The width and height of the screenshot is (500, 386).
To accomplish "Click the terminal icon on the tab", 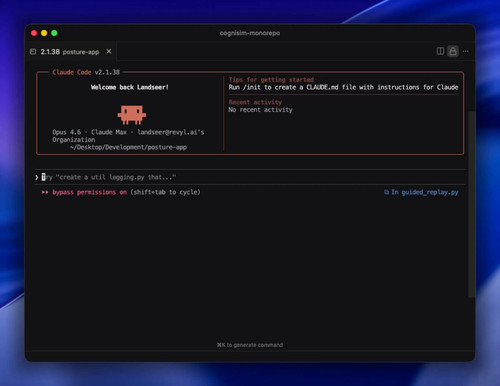I will 33,52.
